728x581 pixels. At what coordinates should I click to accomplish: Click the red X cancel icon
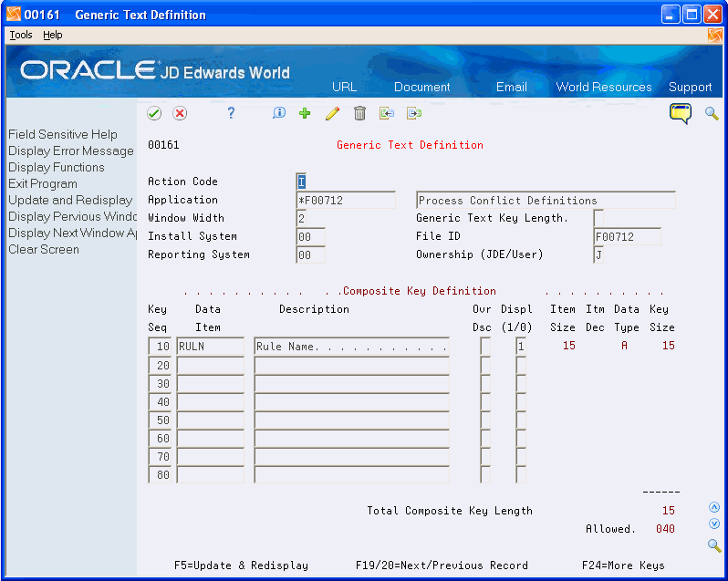coord(180,113)
